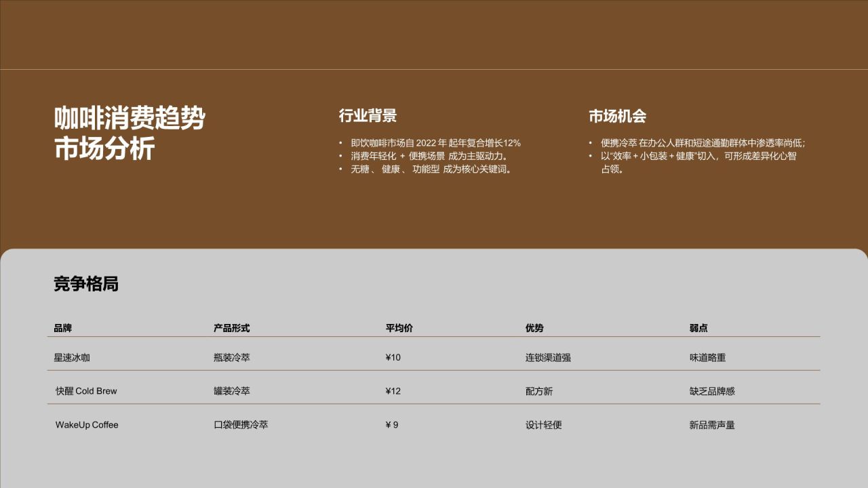
Task: Select bullet 消费年轻化 + 便携场景 成为主驱动力
Action: coord(430,156)
